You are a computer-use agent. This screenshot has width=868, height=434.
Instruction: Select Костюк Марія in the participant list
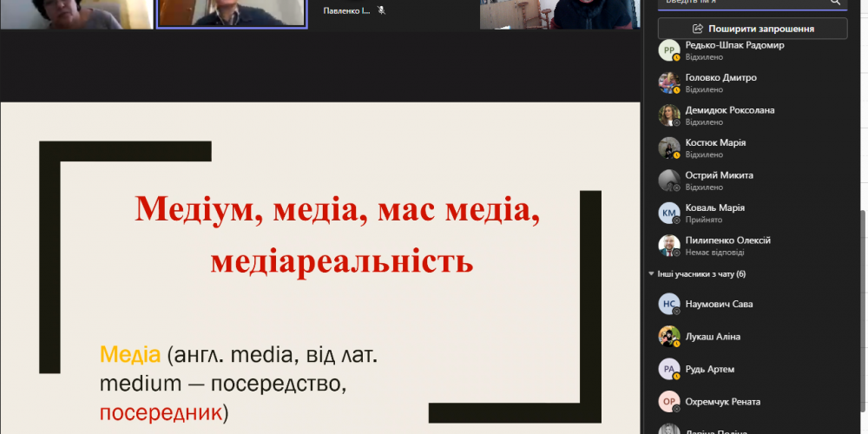coord(715,142)
